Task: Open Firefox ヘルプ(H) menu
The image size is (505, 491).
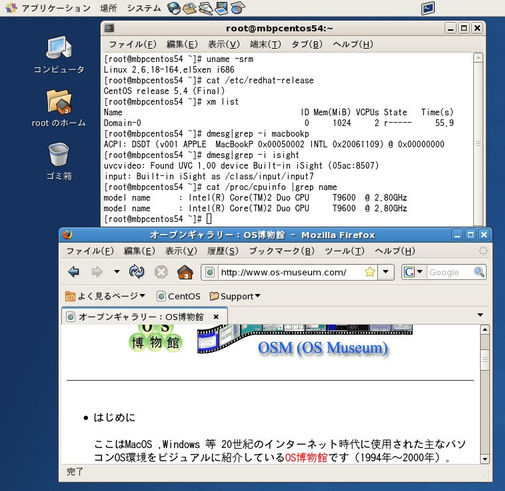Action: tap(395, 251)
